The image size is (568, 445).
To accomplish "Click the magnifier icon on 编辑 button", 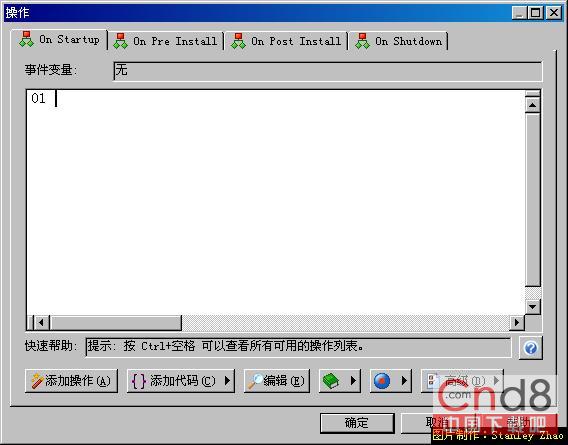I will 255,381.
